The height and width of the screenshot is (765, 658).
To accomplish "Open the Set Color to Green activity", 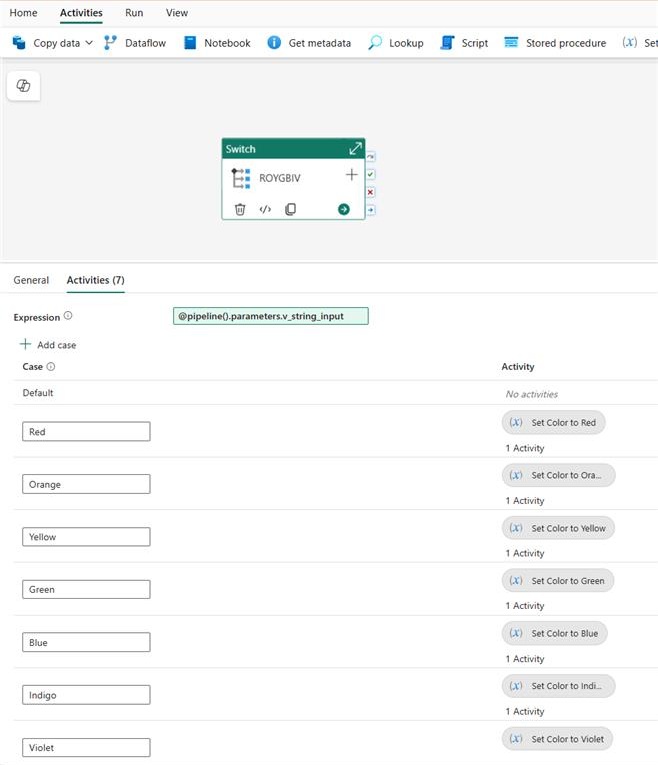I will 558,581.
